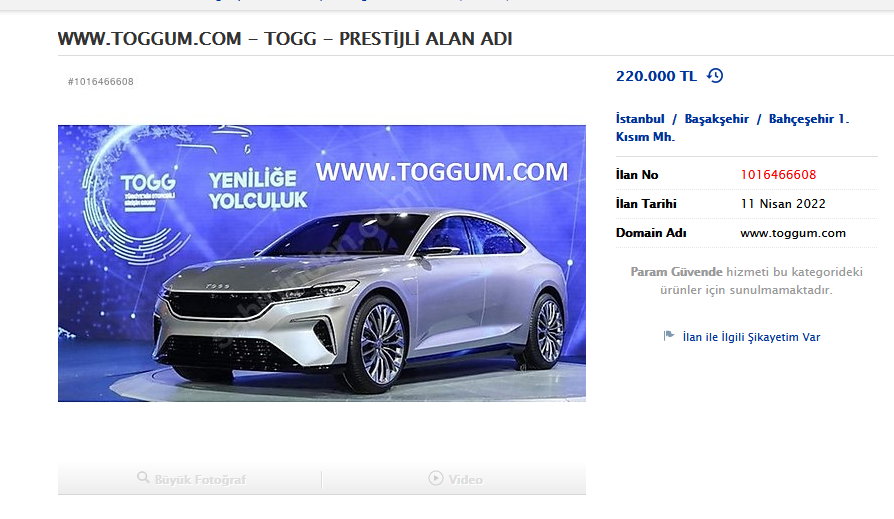Click the Video play circle icon

click(x=436, y=478)
